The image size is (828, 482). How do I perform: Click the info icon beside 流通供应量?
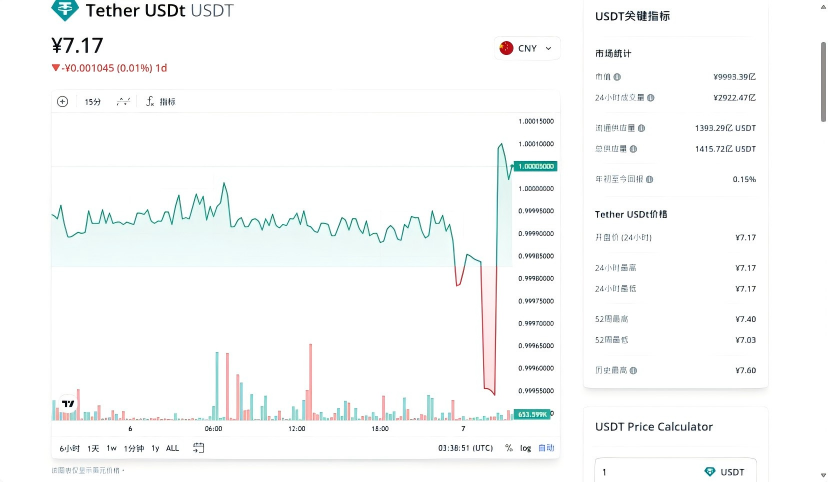click(641, 128)
